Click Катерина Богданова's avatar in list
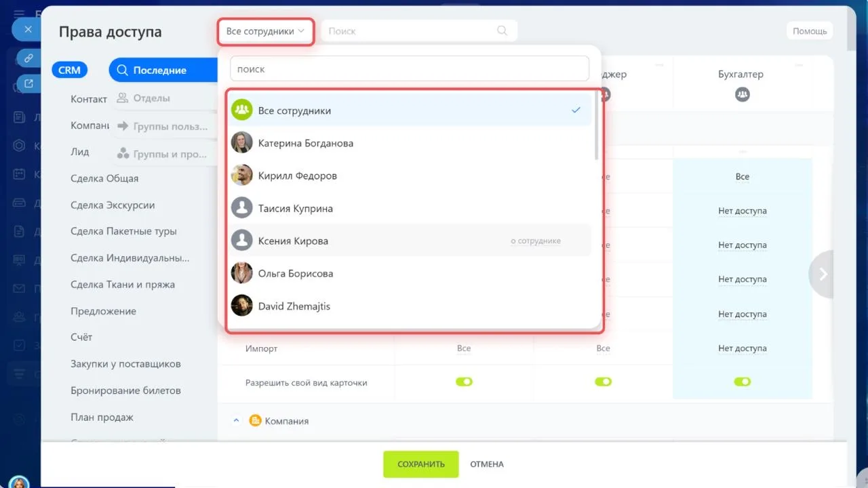Image resolution: width=868 pixels, height=488 pixels. 242,143
